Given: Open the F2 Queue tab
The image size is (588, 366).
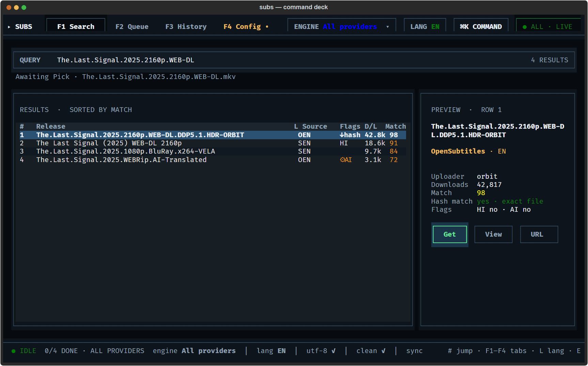Looking at the screenshot, I should 132,27.
